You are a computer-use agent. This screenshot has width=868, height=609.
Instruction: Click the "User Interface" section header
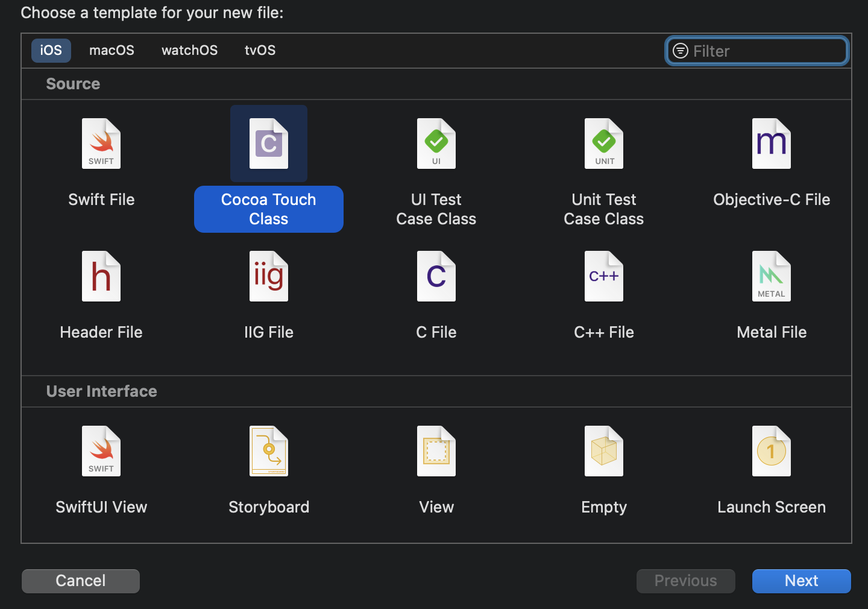tap(101, 391)
